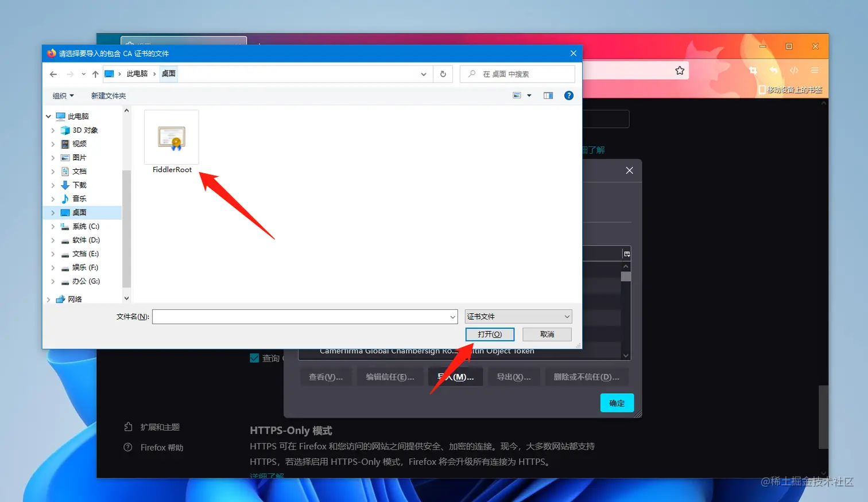Open the Firefox hamburger menu
The height and width of the screenshot is (502, 868).
[815, 71]
